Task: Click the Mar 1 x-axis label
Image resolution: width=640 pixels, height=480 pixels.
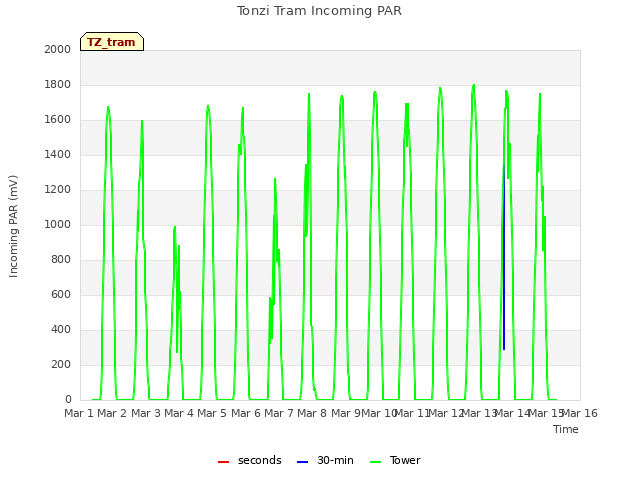Action: 79,413
